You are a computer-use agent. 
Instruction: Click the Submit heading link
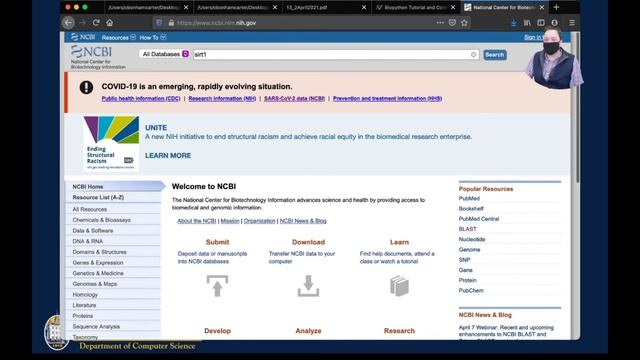[x=217, y=242]
